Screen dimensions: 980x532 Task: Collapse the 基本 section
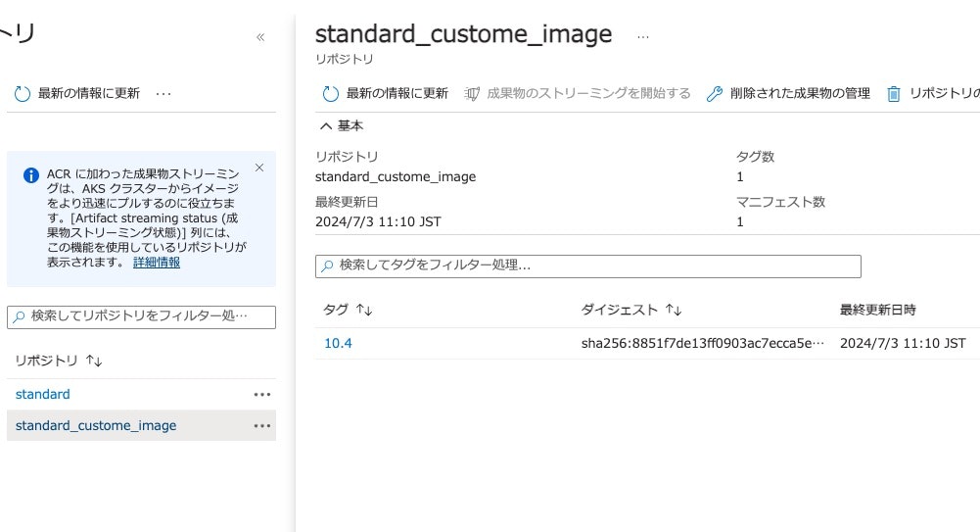pyautogui.click(x=342, y=126)
